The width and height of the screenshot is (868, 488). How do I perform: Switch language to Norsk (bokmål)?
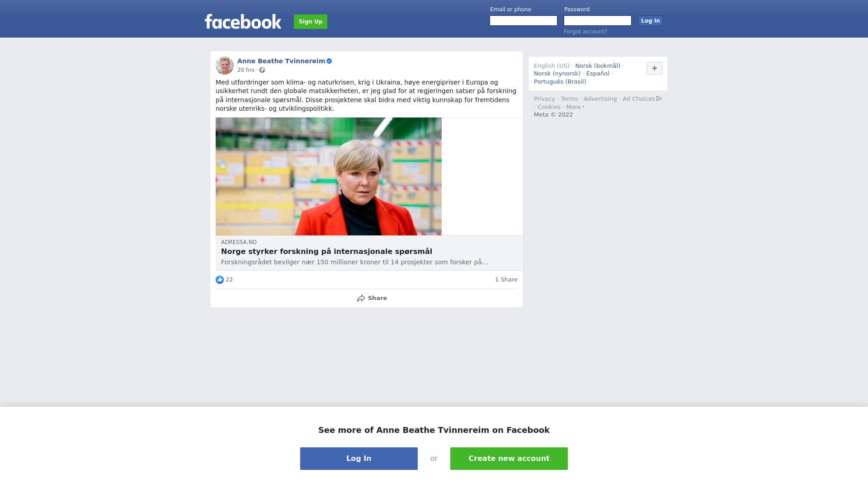(598, 66)
